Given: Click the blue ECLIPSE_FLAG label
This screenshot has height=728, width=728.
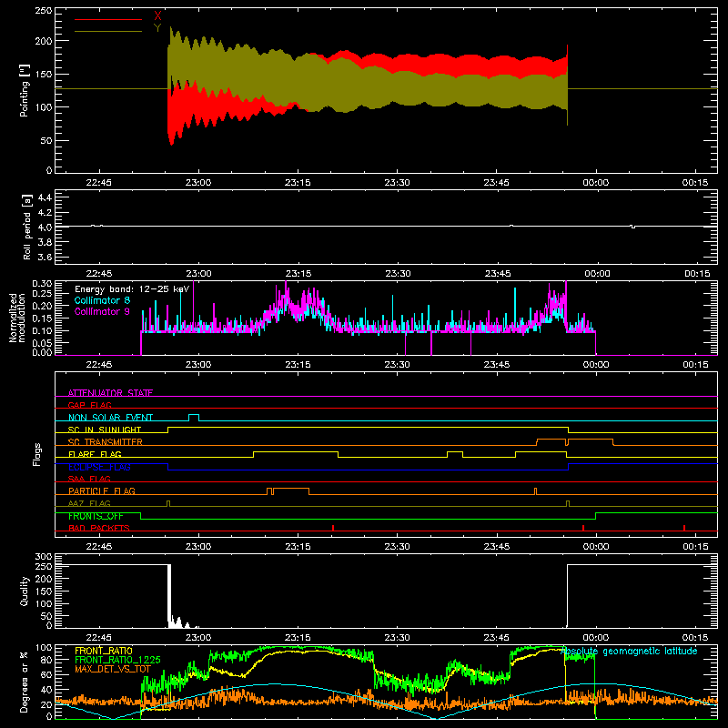Looking at the screenshot, I should coord(99,467).
